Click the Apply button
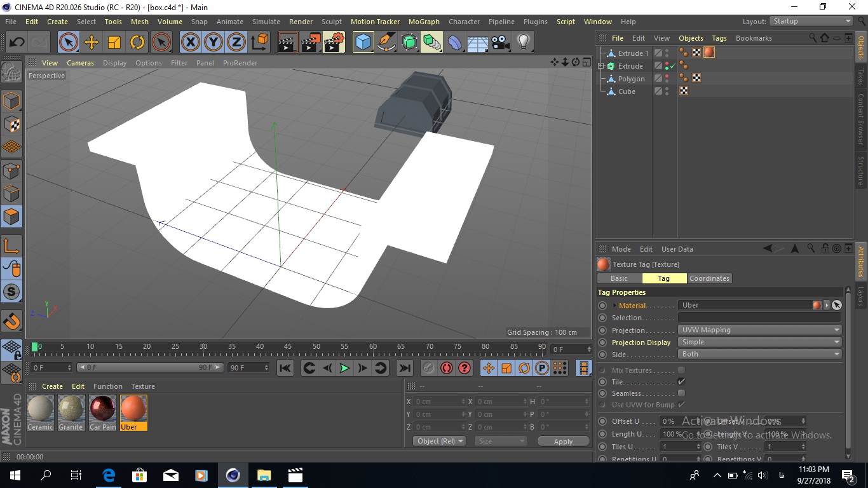The width and height of the screenshot is (868, 488). (x=563, y=441)
